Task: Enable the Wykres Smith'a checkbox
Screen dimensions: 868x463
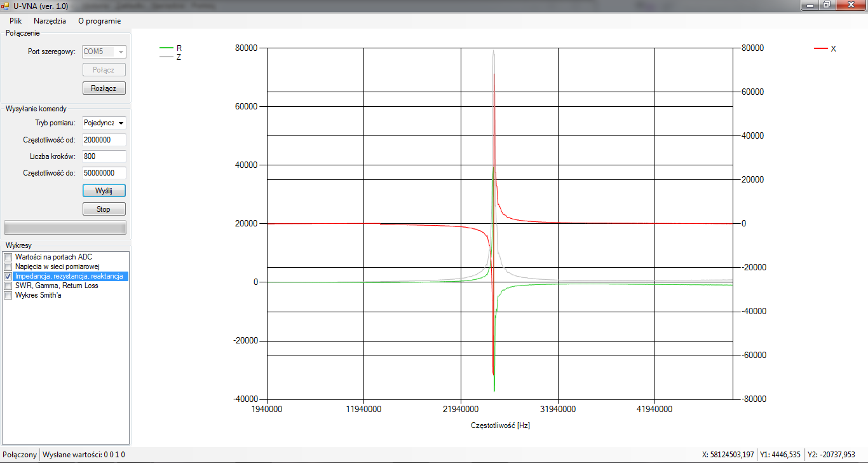Action: pos(8,295)
